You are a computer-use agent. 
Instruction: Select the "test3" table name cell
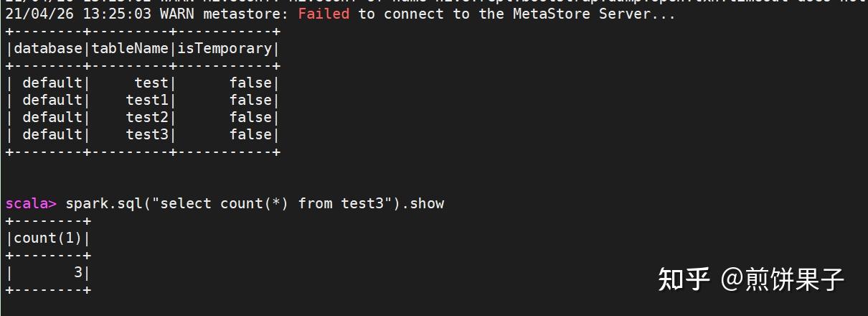click(x=147, y=134)
